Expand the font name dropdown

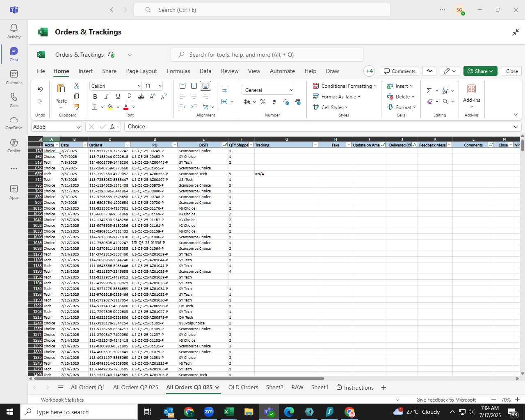coord(139,86)
